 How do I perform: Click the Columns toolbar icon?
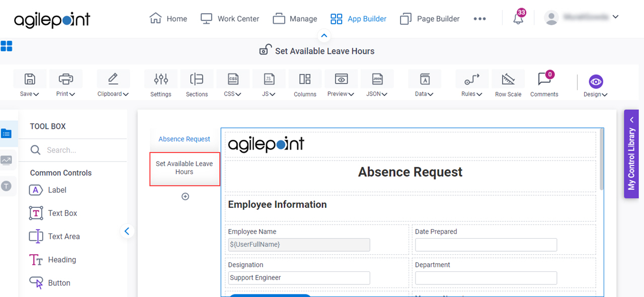coord(305,79)
